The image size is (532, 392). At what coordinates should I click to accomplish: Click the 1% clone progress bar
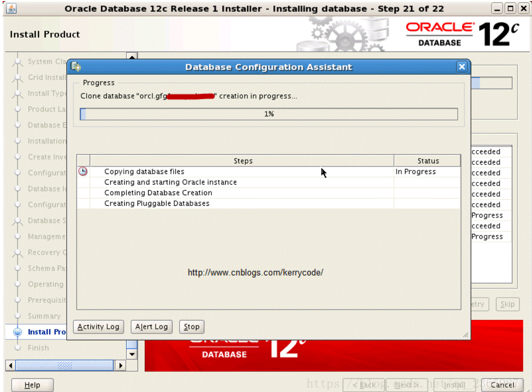269,114
